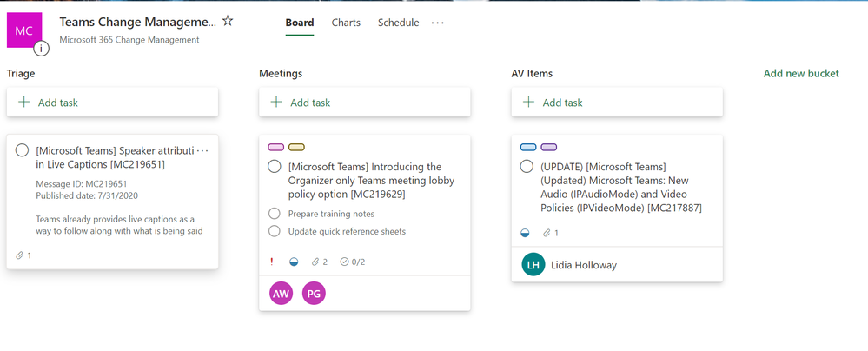Viewport: 868px width, 351px height.
Task: Click the paperclip showing 2 attachments
Action: click(316, 262)
